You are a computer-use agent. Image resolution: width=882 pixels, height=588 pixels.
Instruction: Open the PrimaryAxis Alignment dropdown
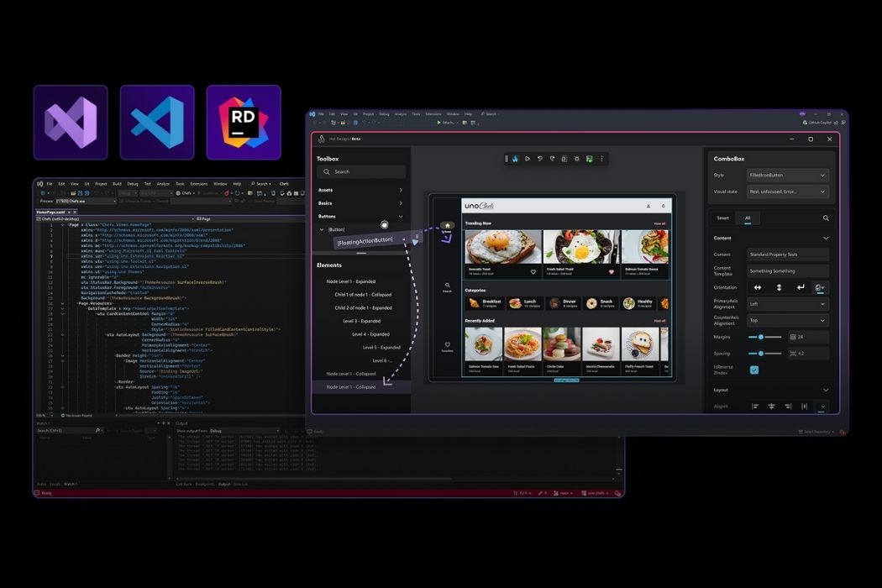tap(788, 304)
